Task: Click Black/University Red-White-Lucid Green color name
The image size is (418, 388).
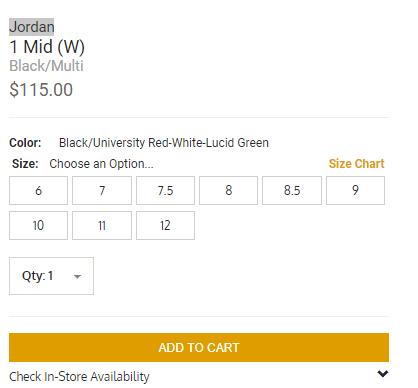Action: (x=164, y=143)
